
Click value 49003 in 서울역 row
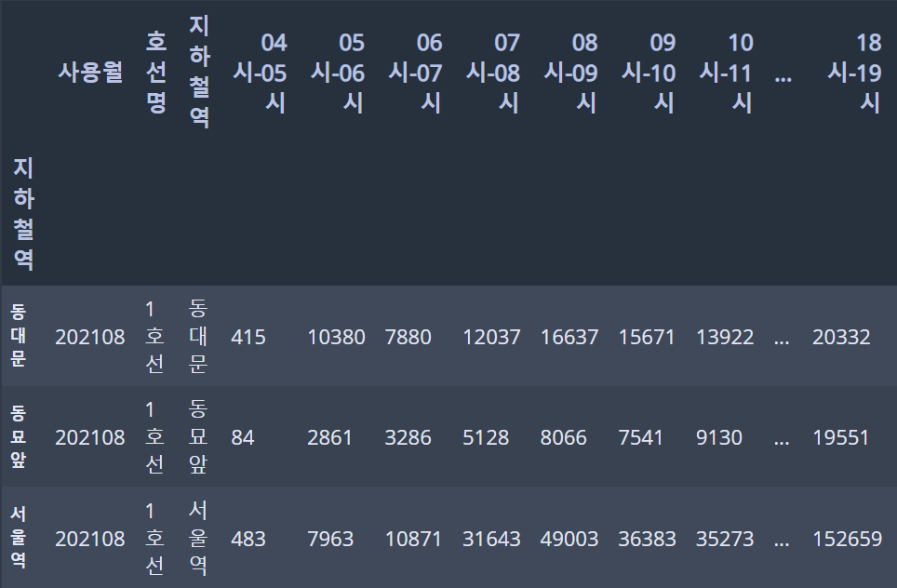coord(569,539)
